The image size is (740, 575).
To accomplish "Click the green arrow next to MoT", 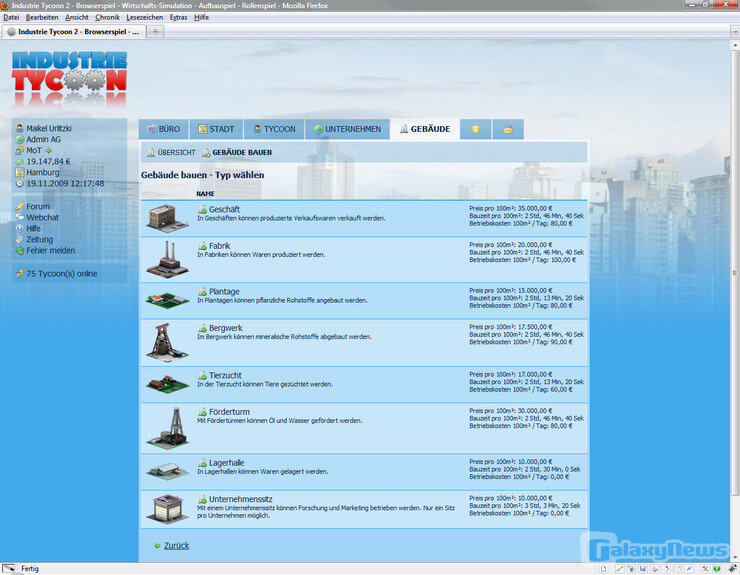I will click(x=48, y=151).
